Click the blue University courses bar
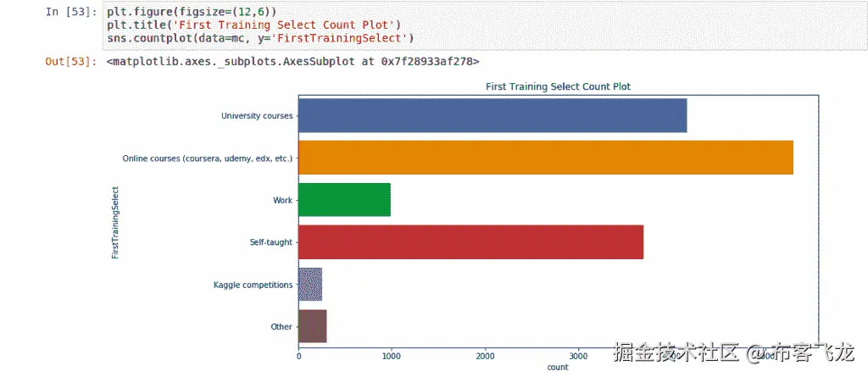868x377 pixels. pyautogui.click(x=492, y=116)
